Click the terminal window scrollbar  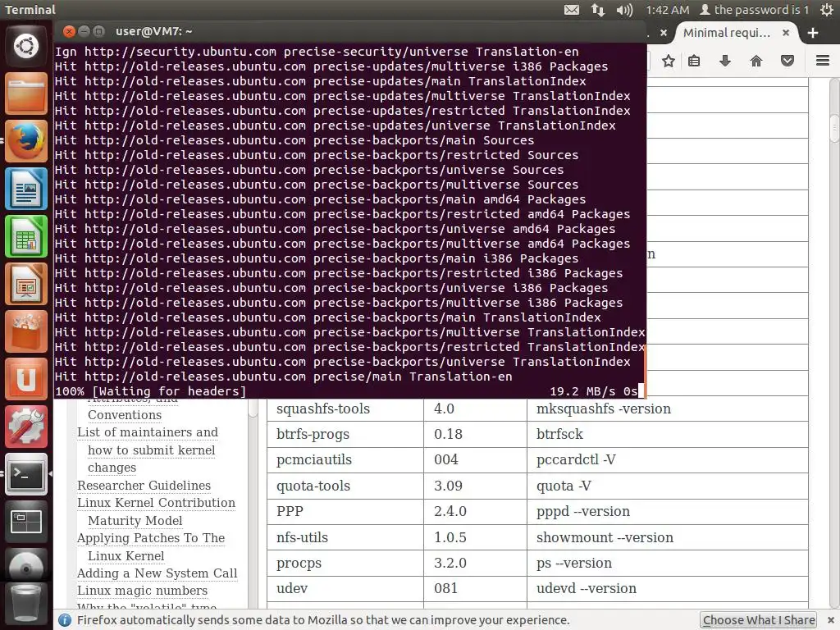click(x=645, y=371)
